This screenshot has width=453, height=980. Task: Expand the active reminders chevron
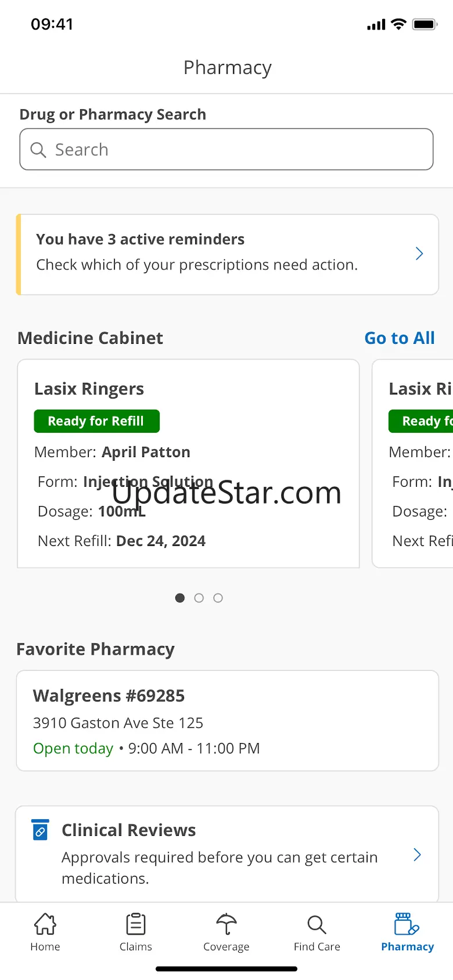coord(419,254)
